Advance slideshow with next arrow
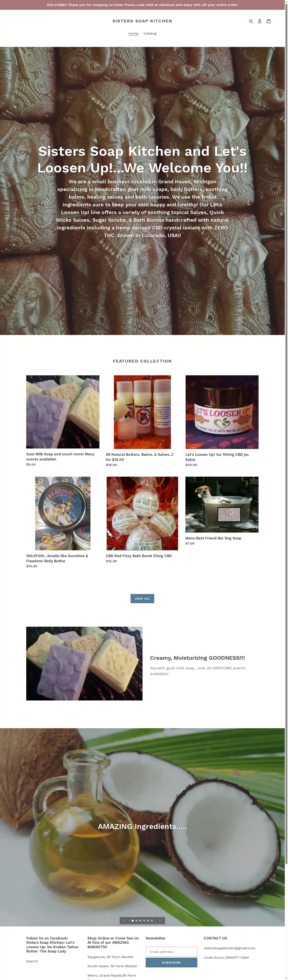This screenshot has height=980, width=288. point(160,921)
